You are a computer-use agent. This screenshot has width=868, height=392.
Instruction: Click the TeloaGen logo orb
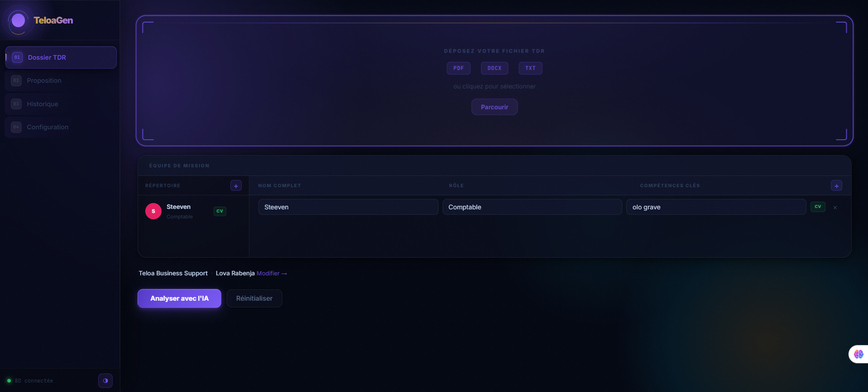click(x=18, y=20)
